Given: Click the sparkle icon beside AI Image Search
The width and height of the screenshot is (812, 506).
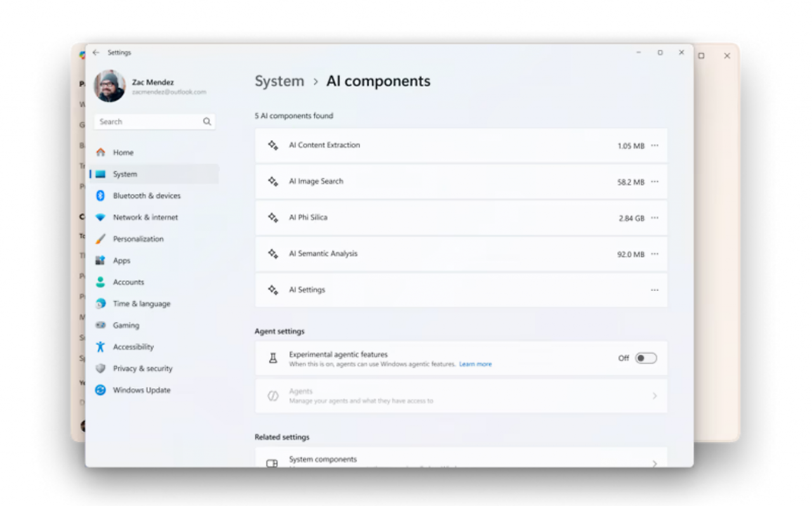Looking at the screenshot, I should [x=273, y=181].
